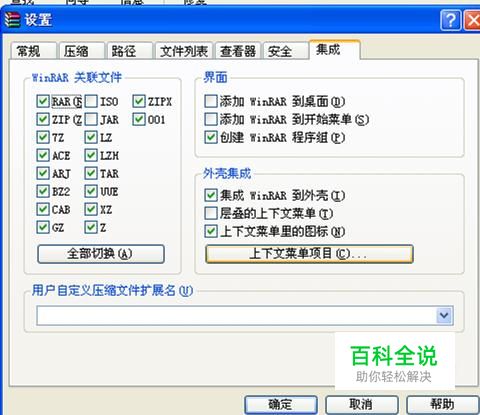
Task: Uncheck the Z association checkbox
Action: point(91,227)
